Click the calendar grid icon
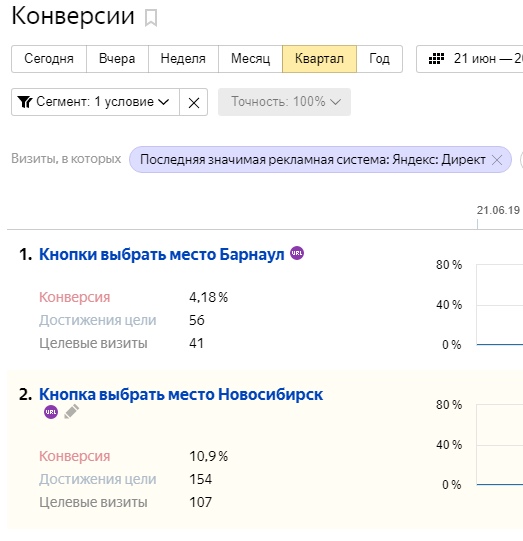The width and height of the screenshot is (523, 541). (436, 59)
